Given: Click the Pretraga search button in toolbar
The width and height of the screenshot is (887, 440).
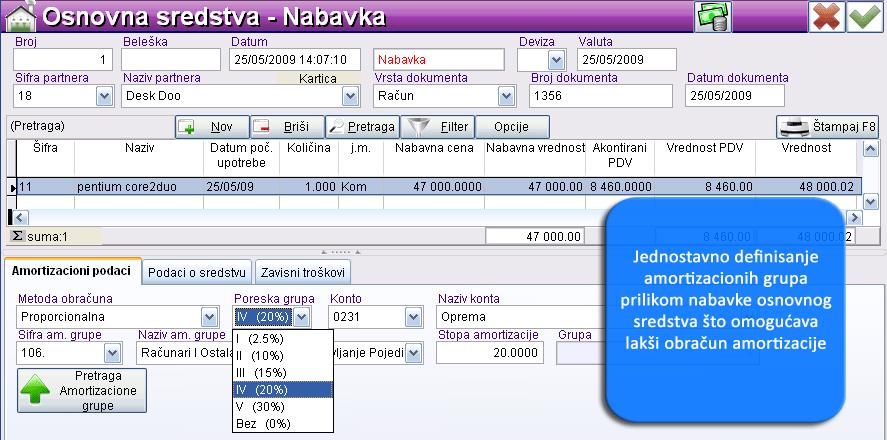Looking at the screenshot, I should tap(362, 128).
